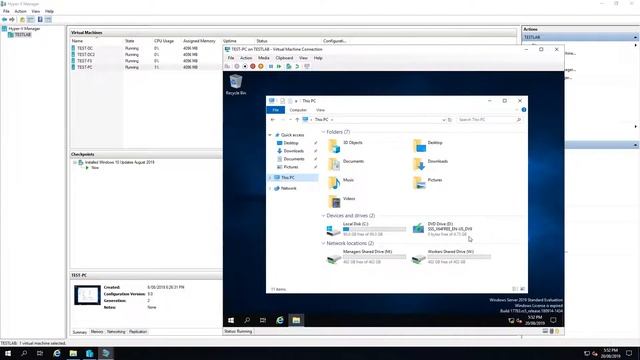Refresh the This PC Explorer view
This screenshot has width=640, height=360.
click(x=450, y=120)
